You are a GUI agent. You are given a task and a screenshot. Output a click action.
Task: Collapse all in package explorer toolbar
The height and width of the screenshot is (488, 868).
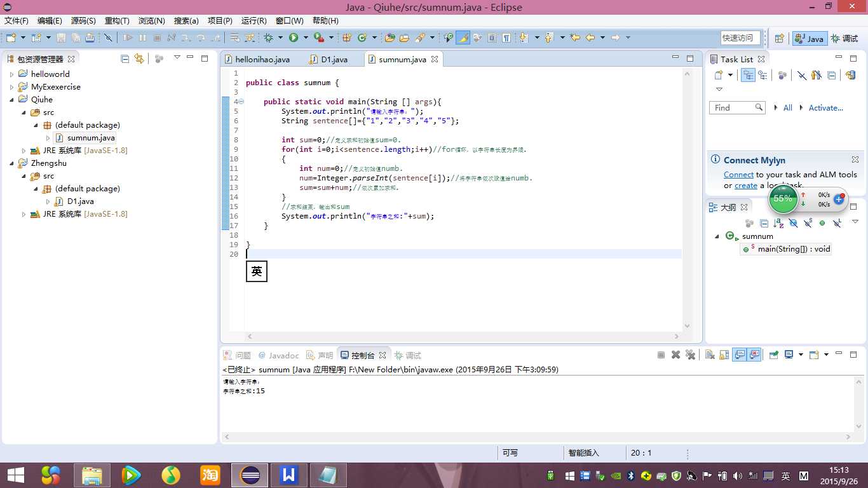point(125,58)
